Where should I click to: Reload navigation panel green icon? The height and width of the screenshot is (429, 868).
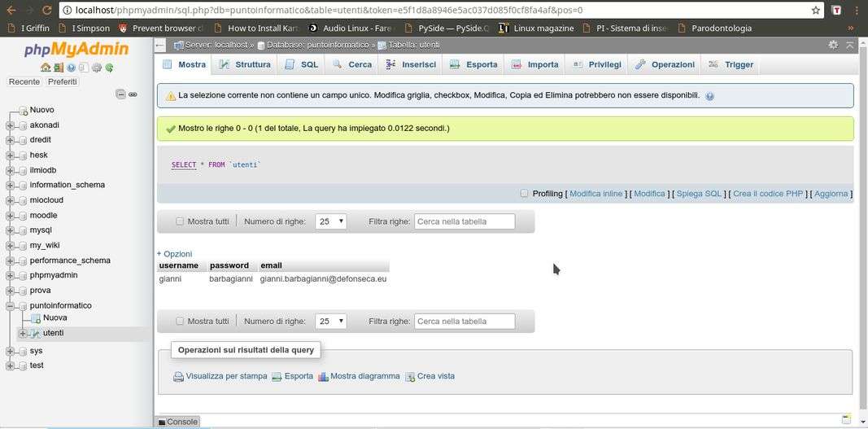[110, 68]
